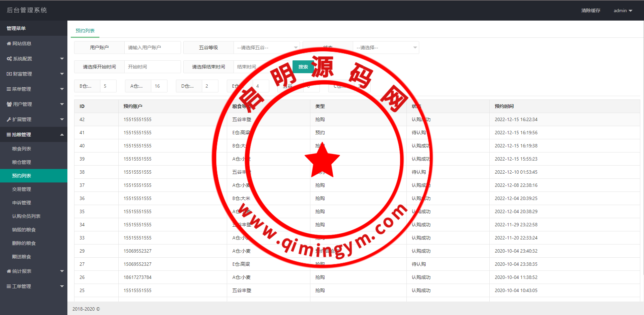Viewport: 644px width, 315px height.
Task: Select the 预约列表 tab
Action: pyautogui.click(x=85, y=31)
